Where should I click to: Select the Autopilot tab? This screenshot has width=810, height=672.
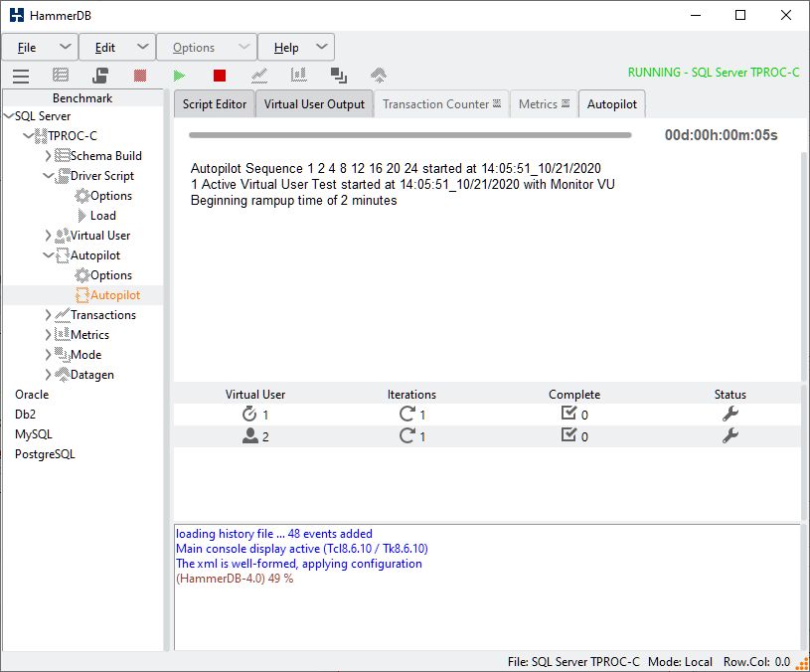(612, 103)
